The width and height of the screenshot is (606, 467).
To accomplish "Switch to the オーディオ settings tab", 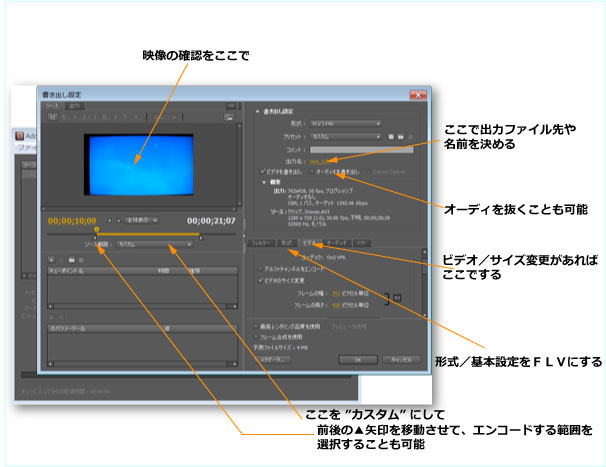I will [337, 242].
